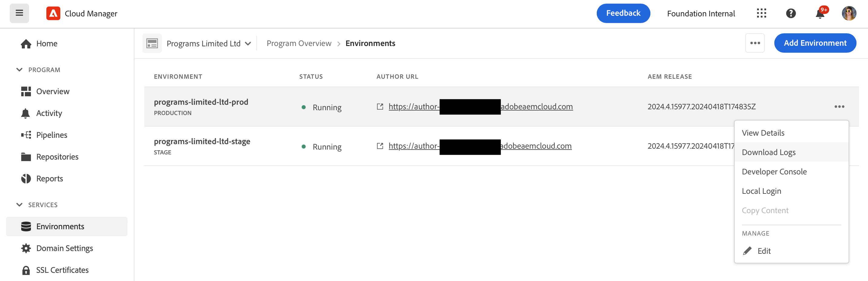Click the pencil Edit icon in menu
The height and width of the screenshot is (281, 868).
tap(747, 251)
